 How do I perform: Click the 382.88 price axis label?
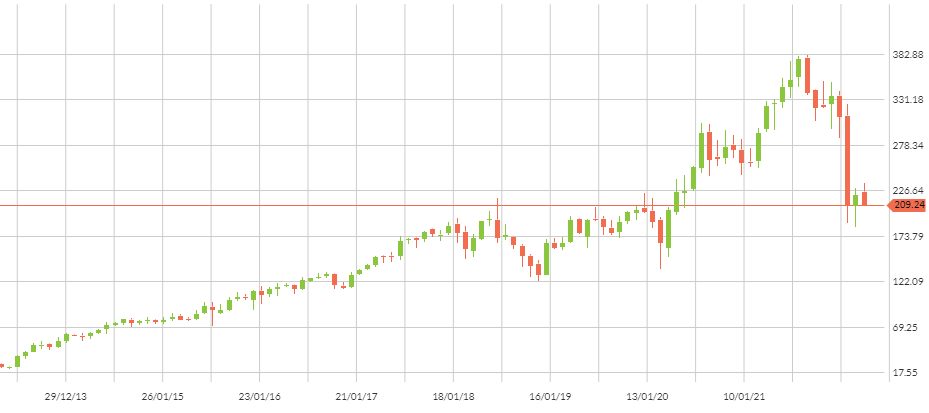[x=907, y=55]
